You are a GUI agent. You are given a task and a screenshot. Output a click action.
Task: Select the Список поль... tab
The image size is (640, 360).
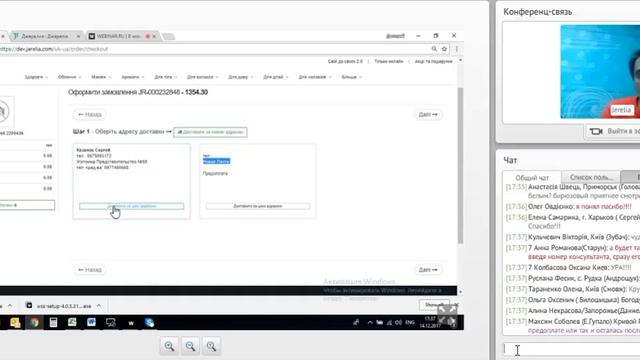[x=591, y=177]
